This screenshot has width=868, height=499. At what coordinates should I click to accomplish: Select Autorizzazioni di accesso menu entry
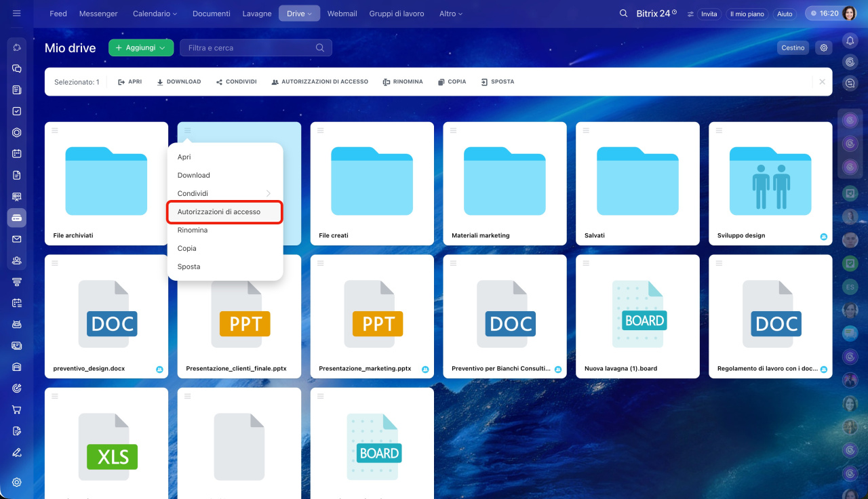tap(224, 212)
